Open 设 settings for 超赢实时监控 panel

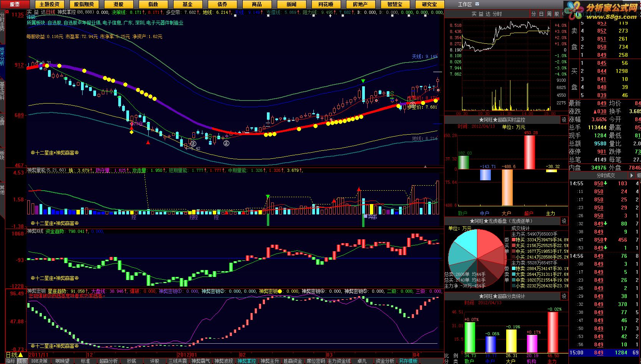[564, 120]
